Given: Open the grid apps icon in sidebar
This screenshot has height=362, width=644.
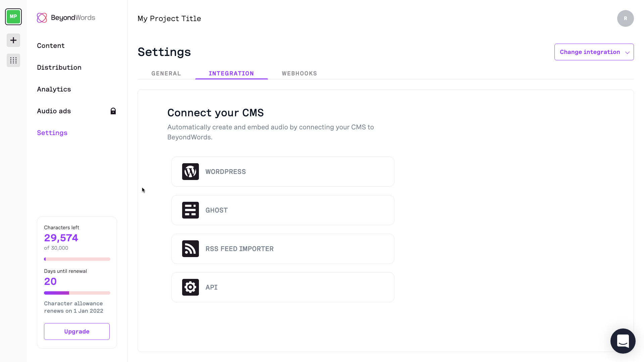Looking at the screenshot, I should [x=13, y=60].
